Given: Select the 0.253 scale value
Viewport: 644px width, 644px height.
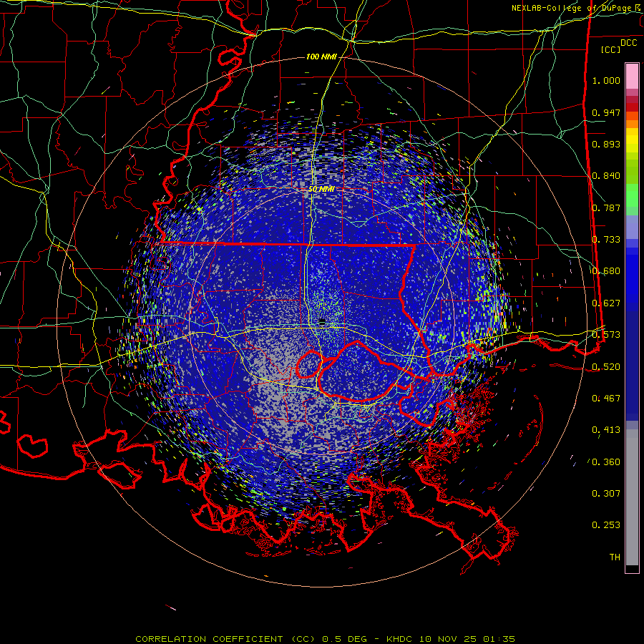Looking at the screenshot, I should pyautogui.click(x=606, y=525).
